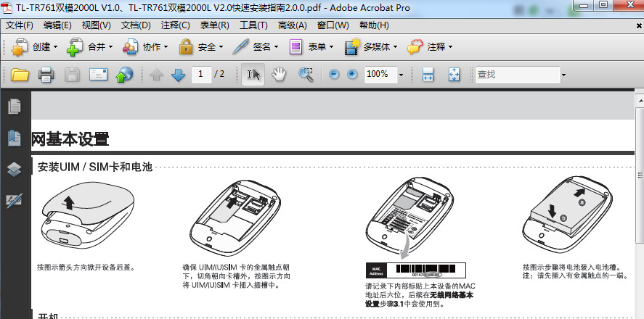Open the Sign (签名) pen menu
The image size is (644, 319).
point(256,47)
